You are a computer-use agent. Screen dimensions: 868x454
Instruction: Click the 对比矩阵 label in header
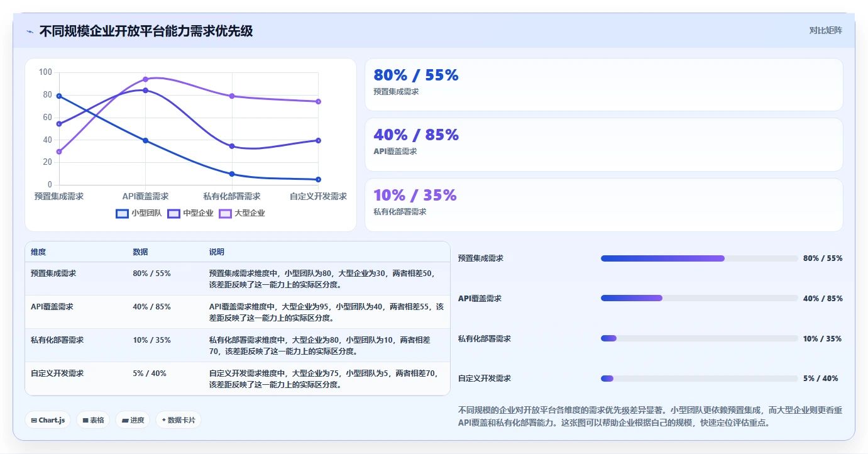[x=825, y=30]
